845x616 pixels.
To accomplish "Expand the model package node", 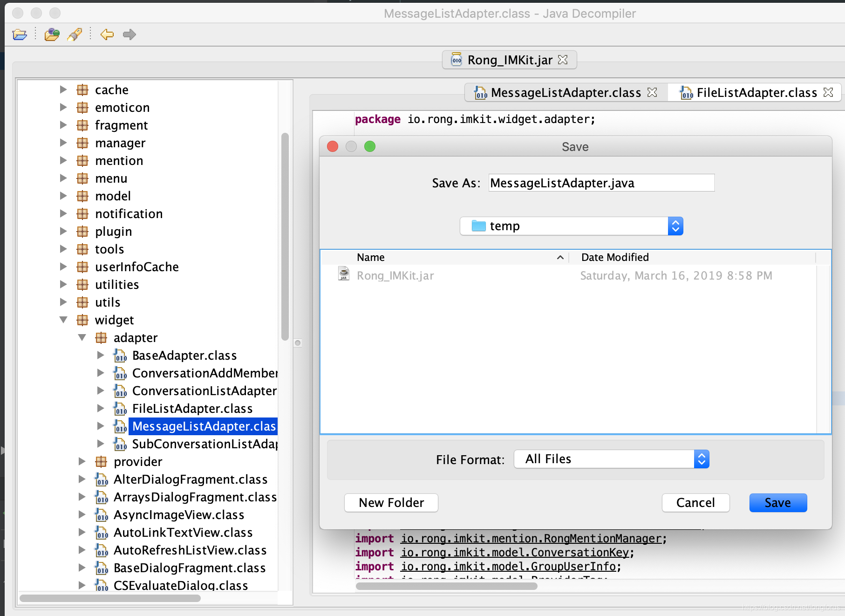I will pyautogui.click(x=63, y=196).
